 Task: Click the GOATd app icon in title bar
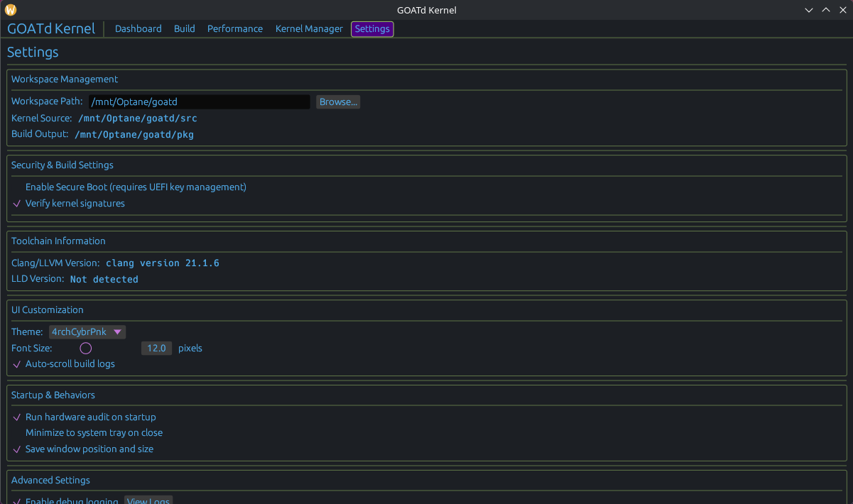[11, 10]
